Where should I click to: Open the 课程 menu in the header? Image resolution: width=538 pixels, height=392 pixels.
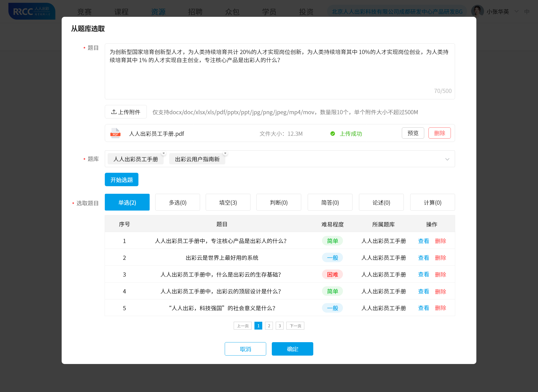tap(121, 12)
